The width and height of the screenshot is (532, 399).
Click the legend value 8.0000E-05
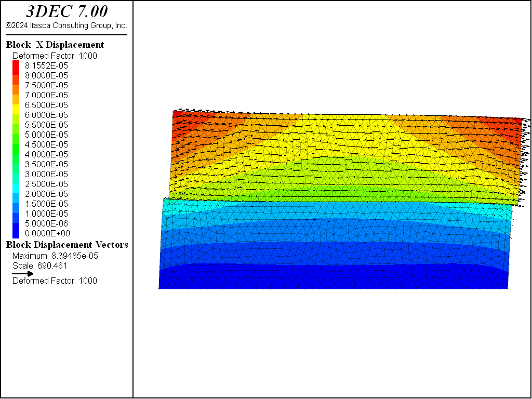(x=46, y=75)
